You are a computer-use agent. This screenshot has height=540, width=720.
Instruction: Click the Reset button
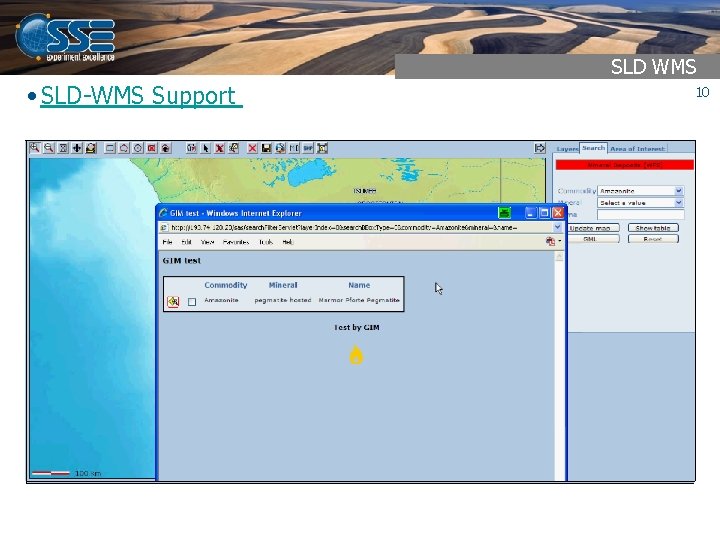tap(653, 239)
